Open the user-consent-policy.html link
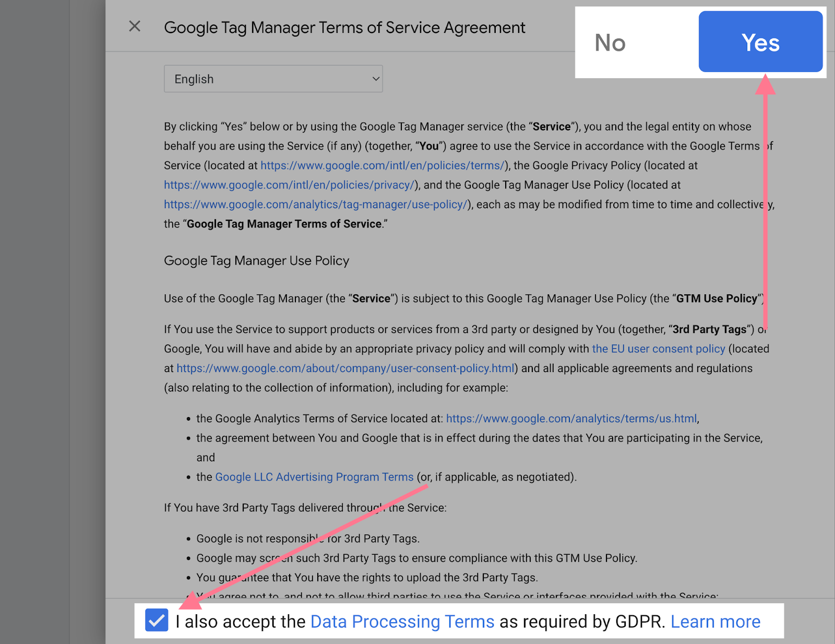Image resolution: width=835 pixels, height=644 pixels. (x=345, y=368)
